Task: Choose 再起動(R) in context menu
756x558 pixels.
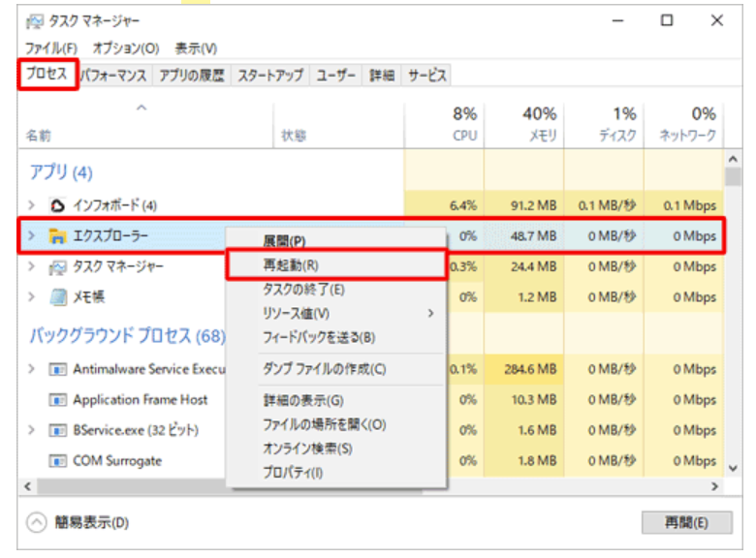Action: [x=336, y=264]
